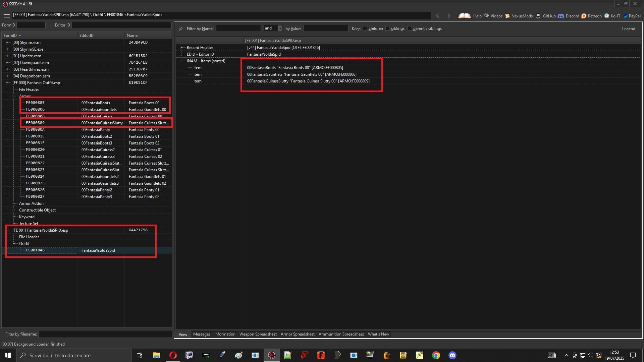Sort by the FormID column header

point(40,36)
